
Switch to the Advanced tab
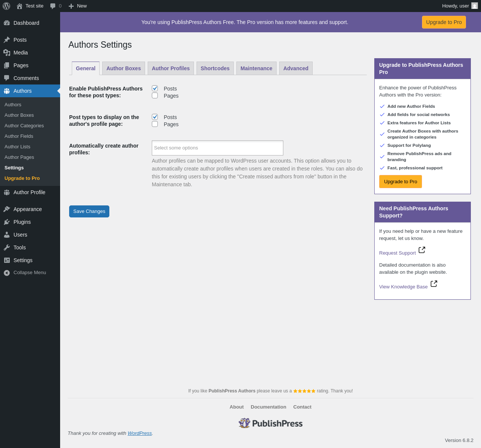coord(296,68)
